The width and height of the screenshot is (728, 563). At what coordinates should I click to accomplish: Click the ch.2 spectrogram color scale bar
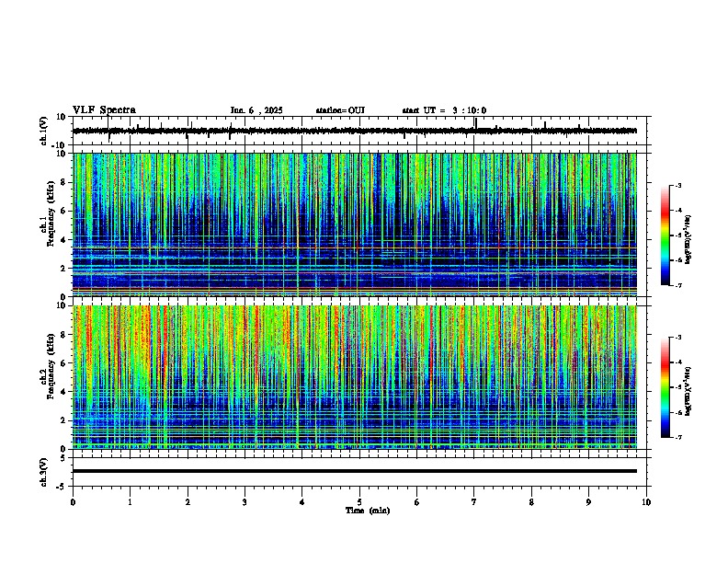tap(665, 387)
